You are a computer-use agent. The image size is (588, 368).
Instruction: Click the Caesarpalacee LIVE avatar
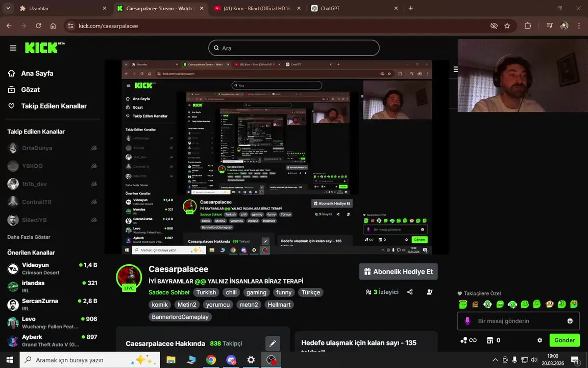pos(129,278)
